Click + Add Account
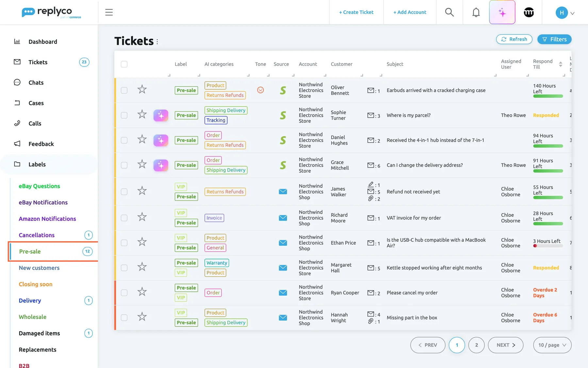The width and height of the screenshot is (588, 368). click(x=410, y=12)
